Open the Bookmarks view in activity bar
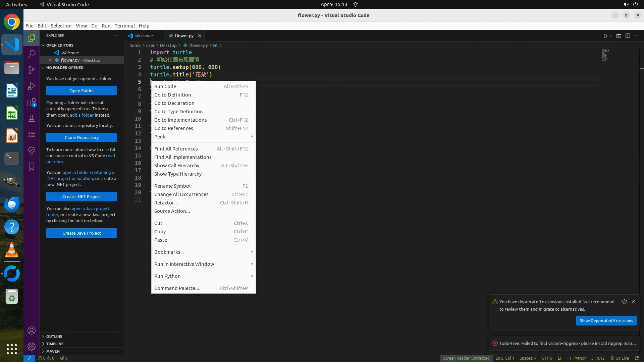Screen dimensions: 644x362 point(32,167)
